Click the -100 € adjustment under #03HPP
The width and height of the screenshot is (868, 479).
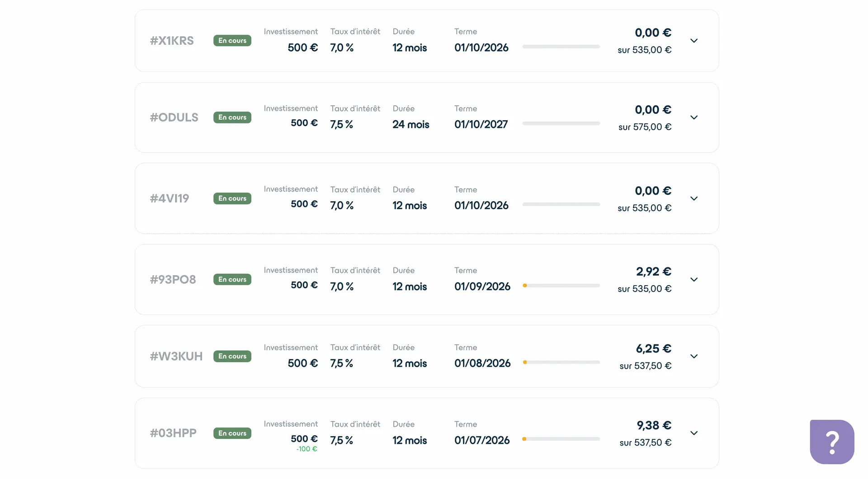click(307, 449)
